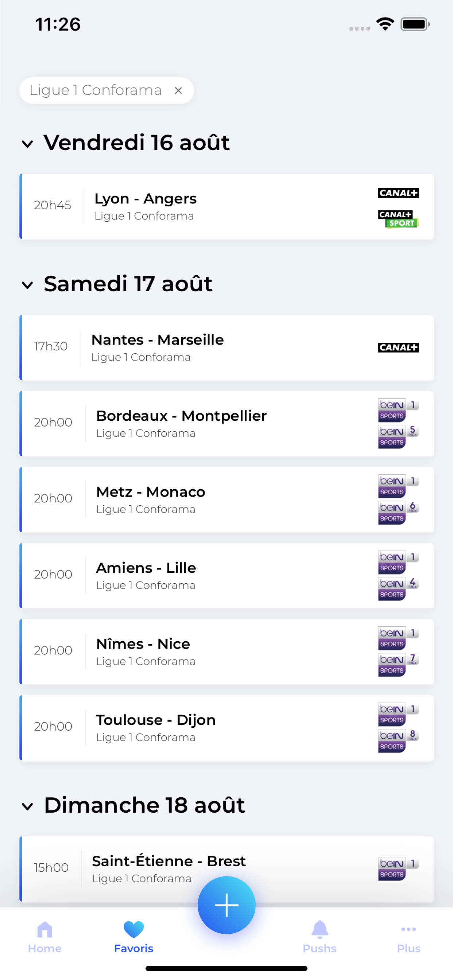Open the Home tab

pyautogui.click(x=44, y=937)
